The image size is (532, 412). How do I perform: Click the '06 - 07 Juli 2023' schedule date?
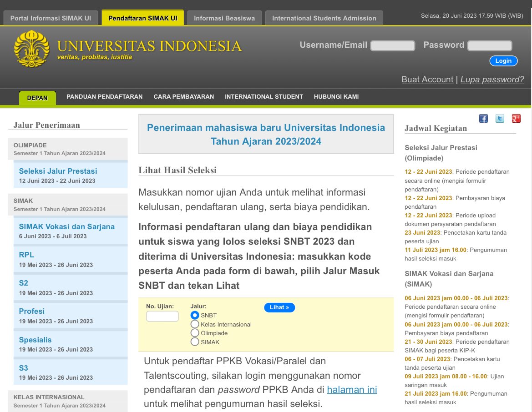coord(427,359)
